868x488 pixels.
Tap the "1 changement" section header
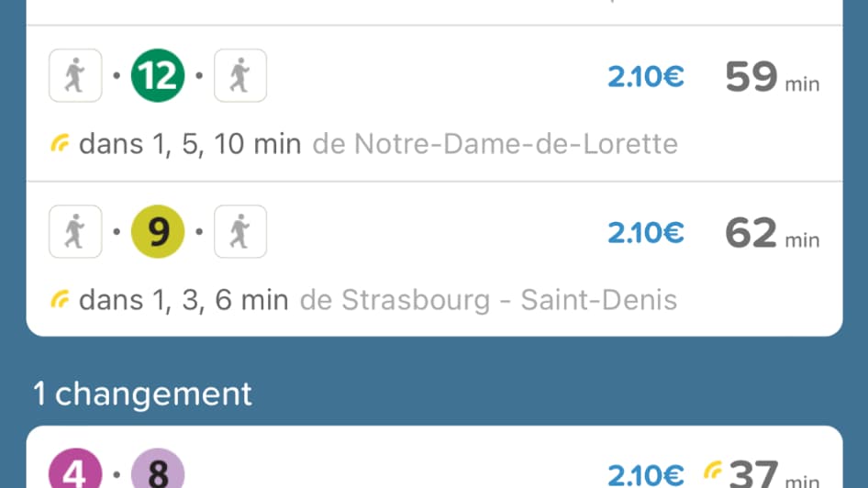click(142, 394)
